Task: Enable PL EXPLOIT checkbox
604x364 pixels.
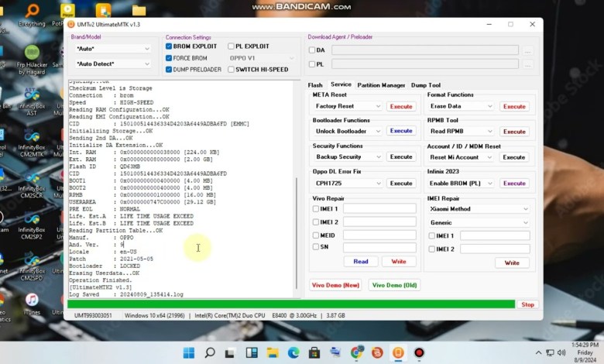Action: click(231, 46)
